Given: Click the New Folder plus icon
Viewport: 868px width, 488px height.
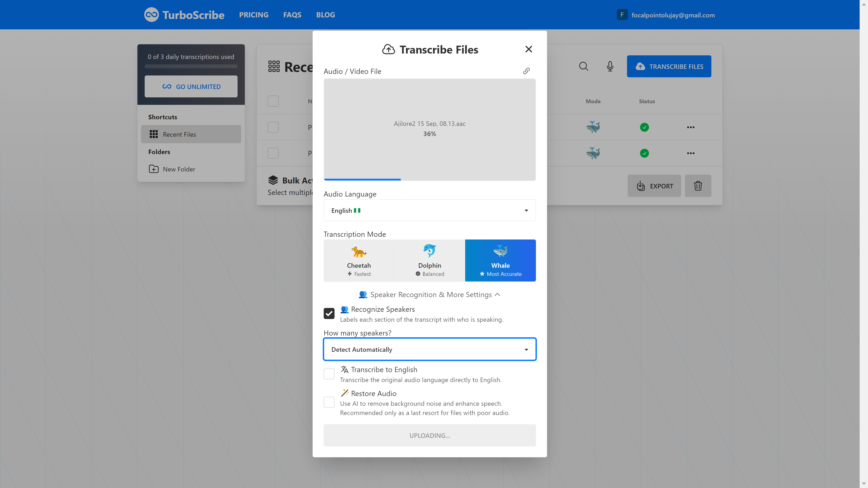Looking at the screenshot, I should [154, 169].
